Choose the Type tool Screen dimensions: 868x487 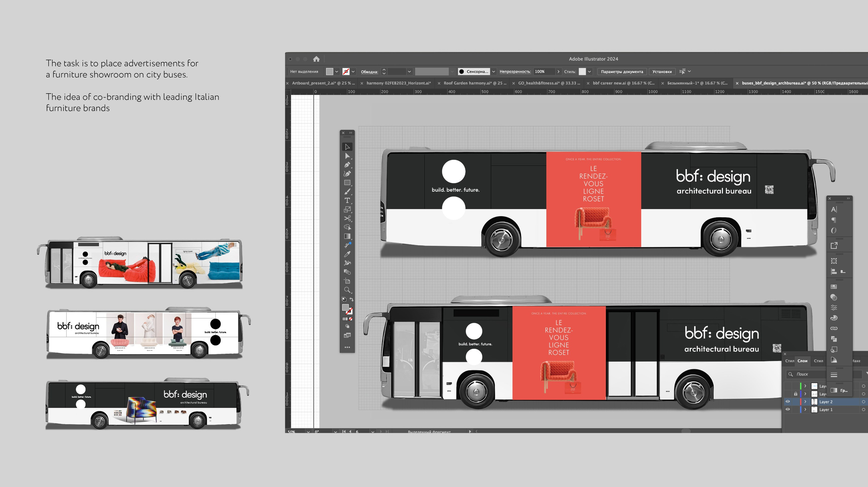347,200
